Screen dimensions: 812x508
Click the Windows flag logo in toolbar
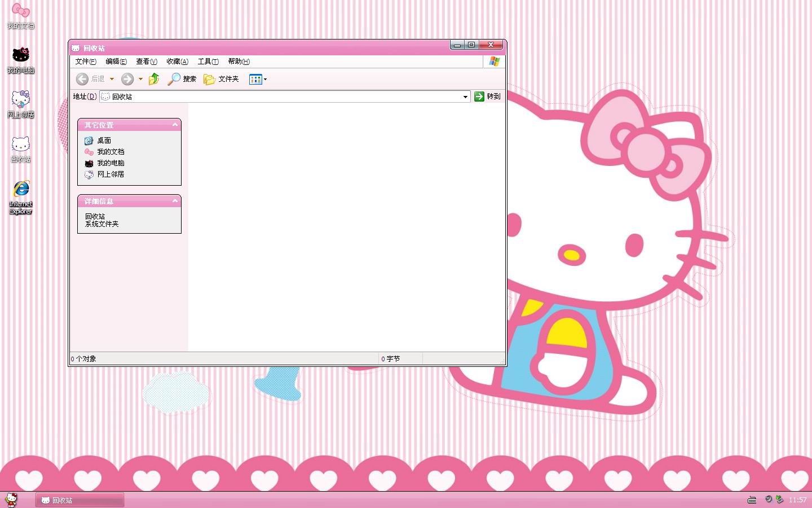coord(495,62)
